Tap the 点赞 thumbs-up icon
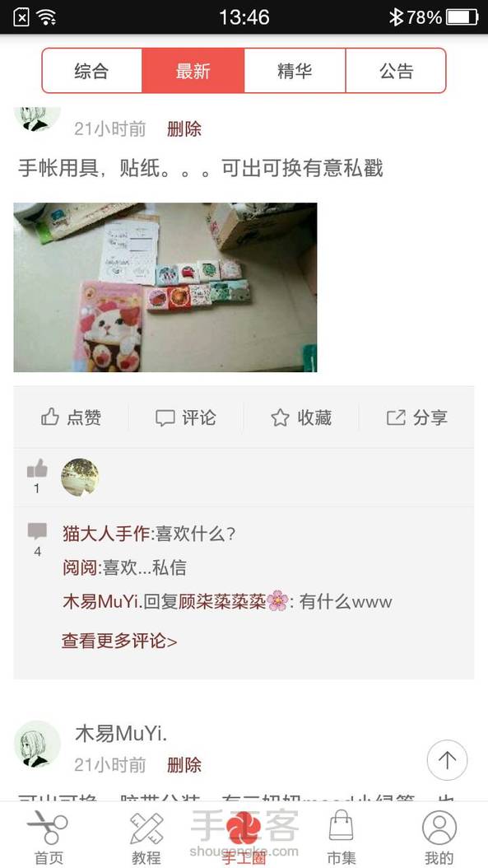Screen dimensions: 488x868 point(50,417)
